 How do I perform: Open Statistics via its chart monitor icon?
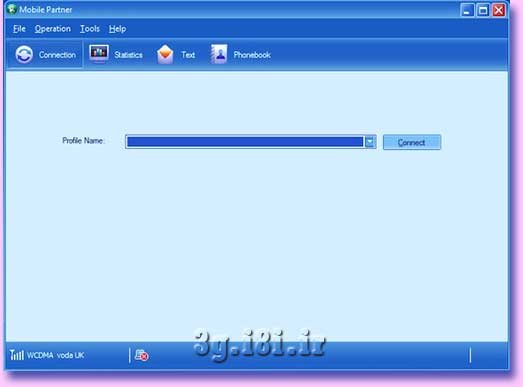click(x=99, y=53)
